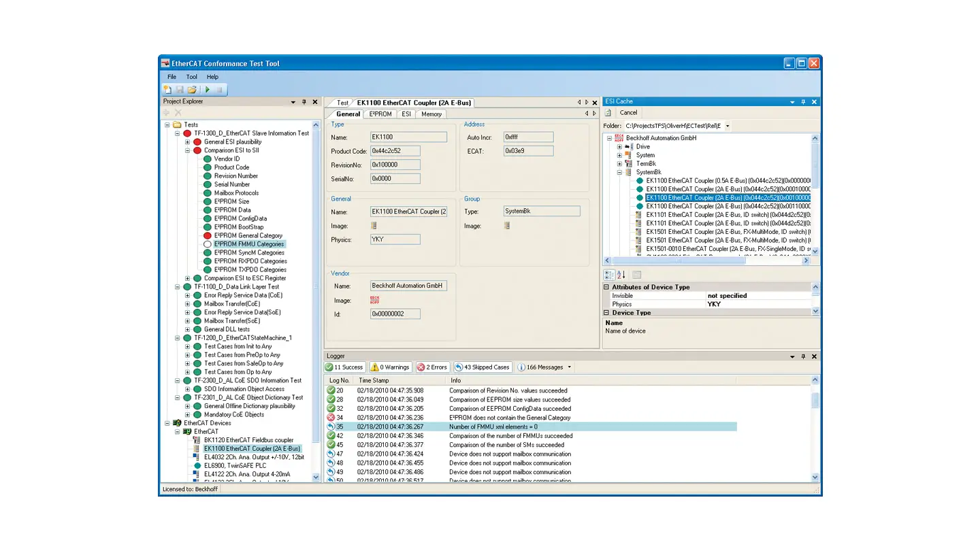Switch property grid to alphabetical sort
This screenshot has height=551, width=980.
(x=621, y=275)
